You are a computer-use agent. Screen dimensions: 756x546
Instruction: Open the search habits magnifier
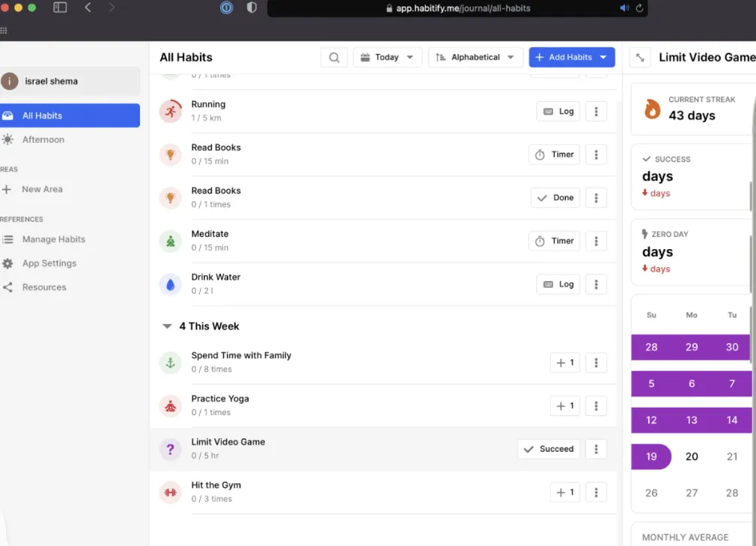tap(334, 58)
